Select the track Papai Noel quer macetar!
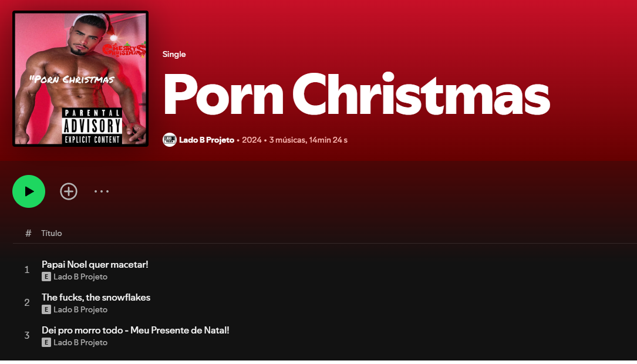 point(95,264)
